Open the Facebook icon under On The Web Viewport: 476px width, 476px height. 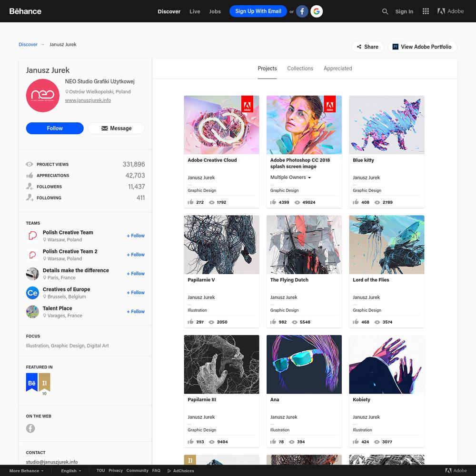coord(30,428)
